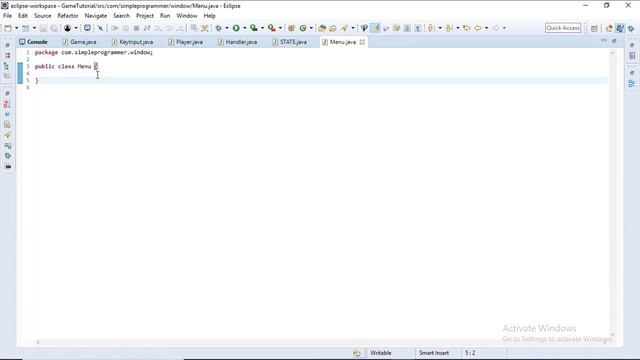Close the Menu.java editor tab
Image resolution: width=640 pixels, height=360 pixels.
click(362, 42)
